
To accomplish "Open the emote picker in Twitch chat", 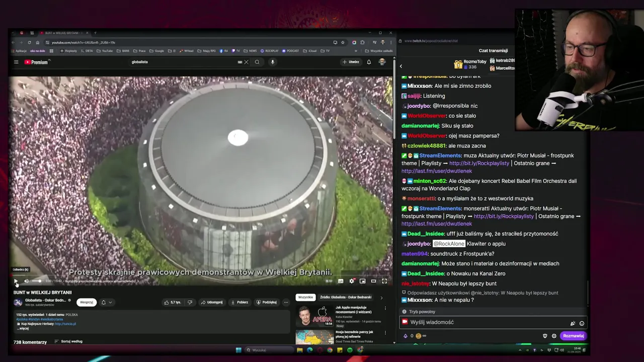I will [582, 323].
